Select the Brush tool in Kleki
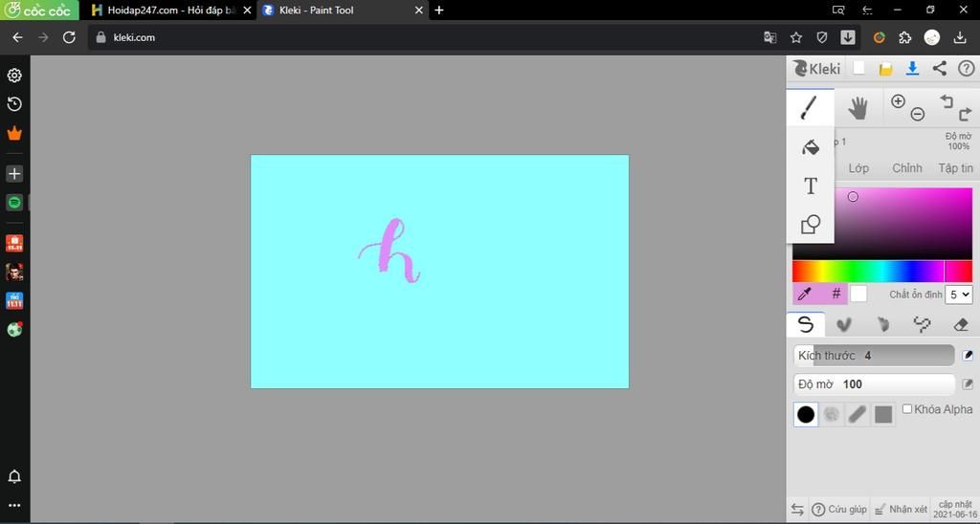Viewport: 980px width, 524px height. (810, 107)
